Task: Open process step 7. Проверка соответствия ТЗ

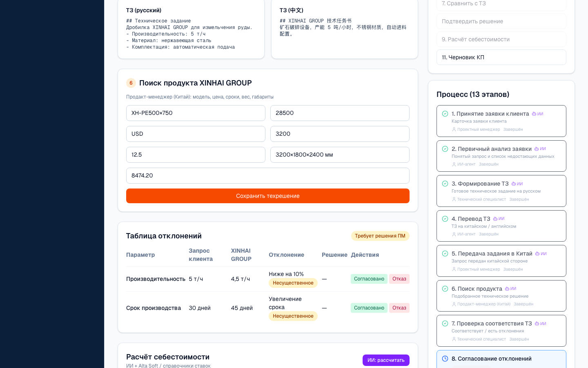Action: 501,331
